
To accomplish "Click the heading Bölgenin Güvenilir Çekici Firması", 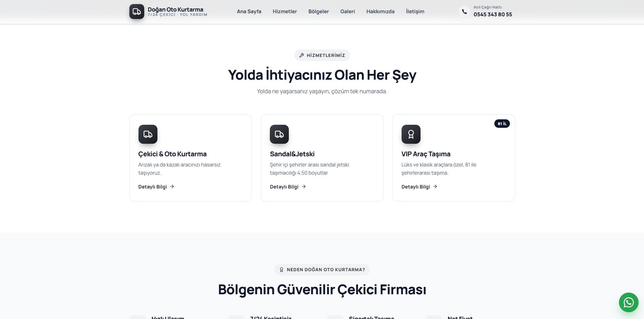I will (x=322, y=290).
